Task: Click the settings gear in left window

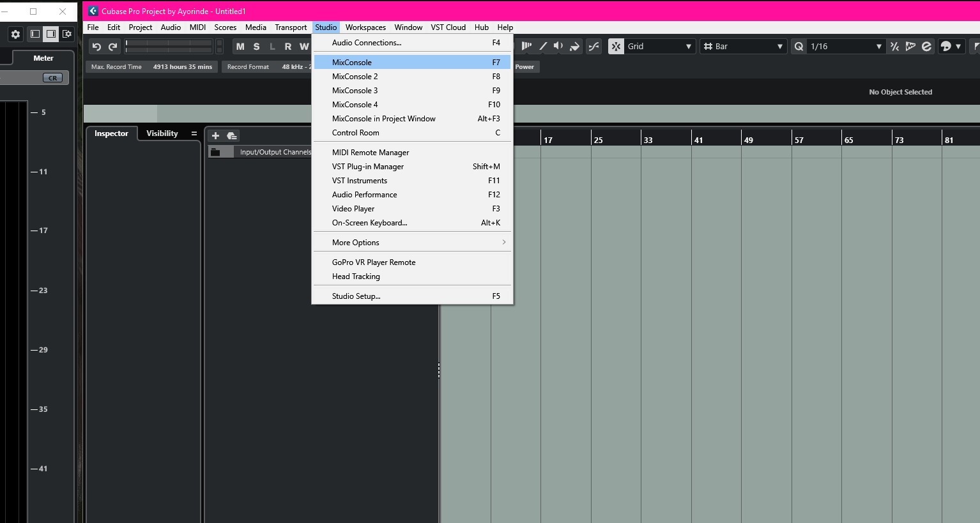Action: pyautogui.click(x=16, y=34)
